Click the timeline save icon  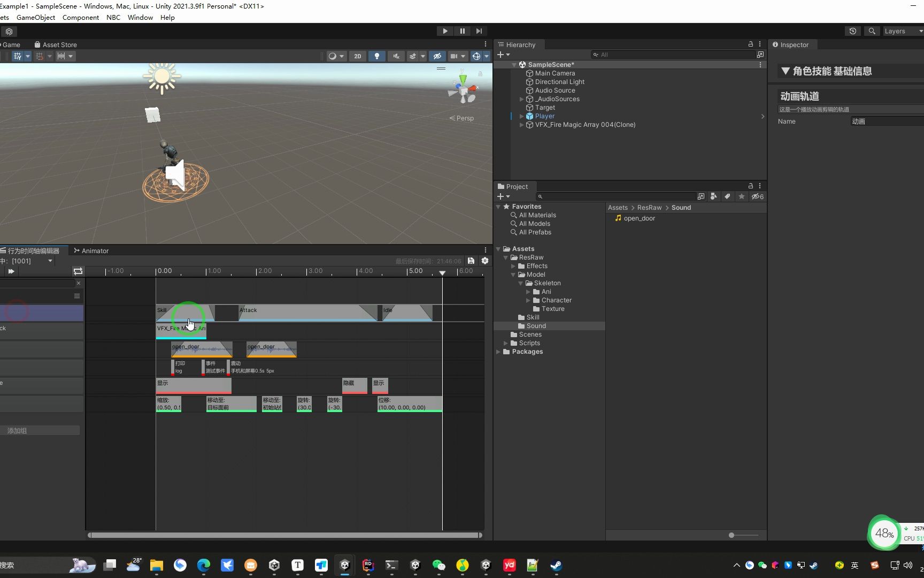click(x=471, y=261)
